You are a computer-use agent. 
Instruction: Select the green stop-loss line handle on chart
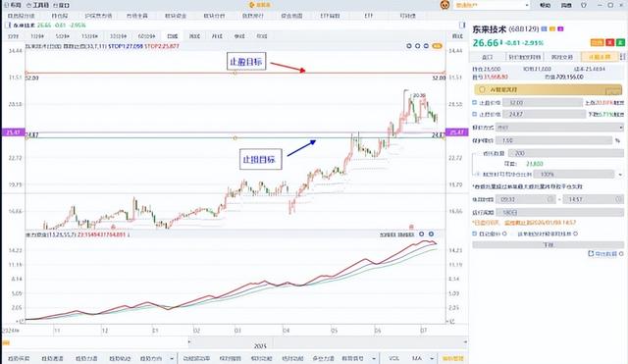[235, 137]
